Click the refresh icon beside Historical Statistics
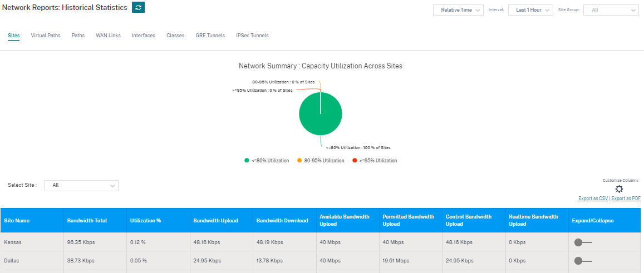The width and height of the screenshot is (644, 273). point(138,7)
